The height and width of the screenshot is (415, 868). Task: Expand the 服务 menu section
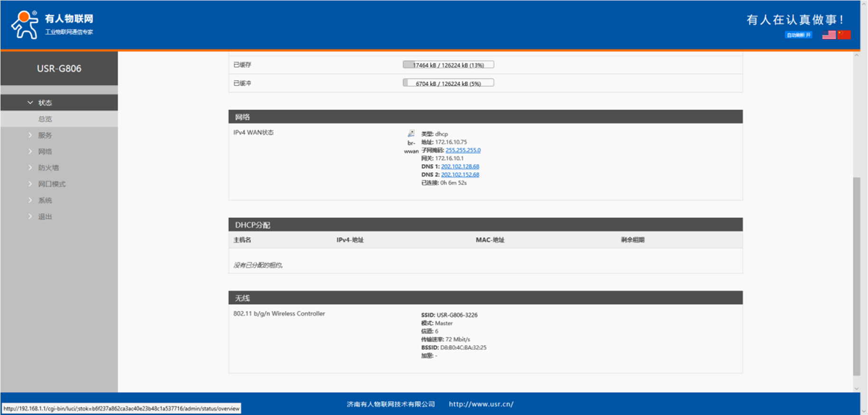pyautogui.click(x=45, y=135)
